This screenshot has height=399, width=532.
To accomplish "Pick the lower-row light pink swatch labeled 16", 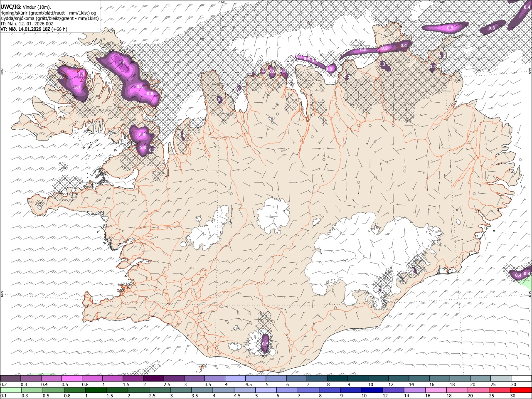I will 436,390.
